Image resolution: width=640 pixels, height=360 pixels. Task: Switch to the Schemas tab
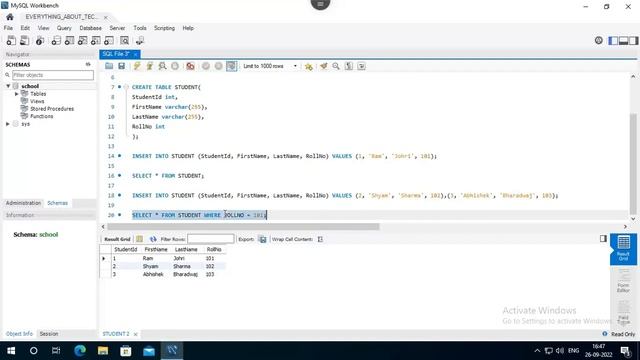pyautogui.click(x=58, y=203)
